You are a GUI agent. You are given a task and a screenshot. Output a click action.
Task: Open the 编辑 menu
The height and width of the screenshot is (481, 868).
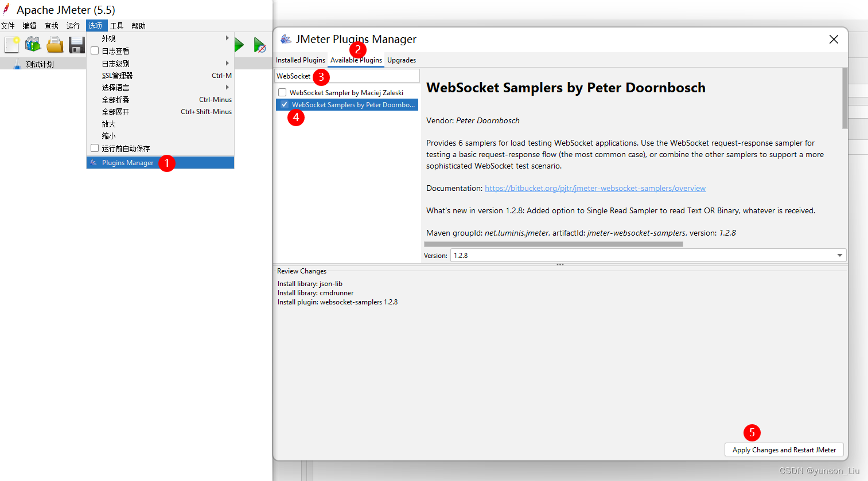[x=29, y=26]
